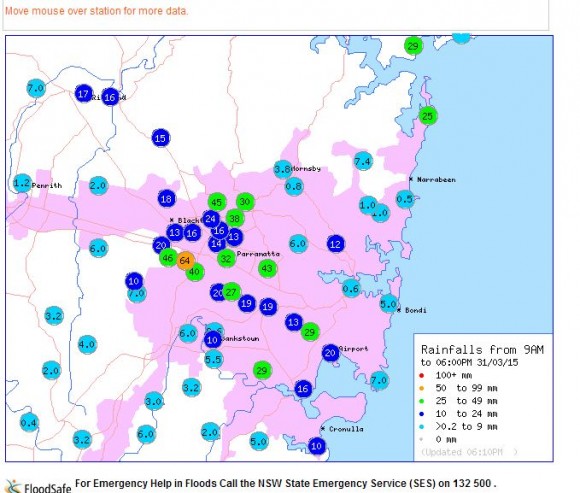
Task: Click the blue 12 mm station marker
Action: (336, 244)
